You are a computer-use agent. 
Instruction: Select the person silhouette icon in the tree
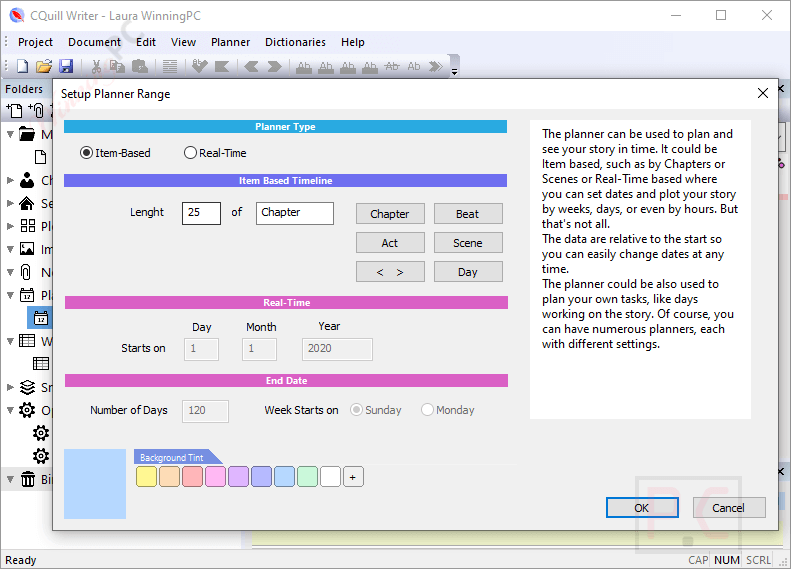[x=27, y=180]
